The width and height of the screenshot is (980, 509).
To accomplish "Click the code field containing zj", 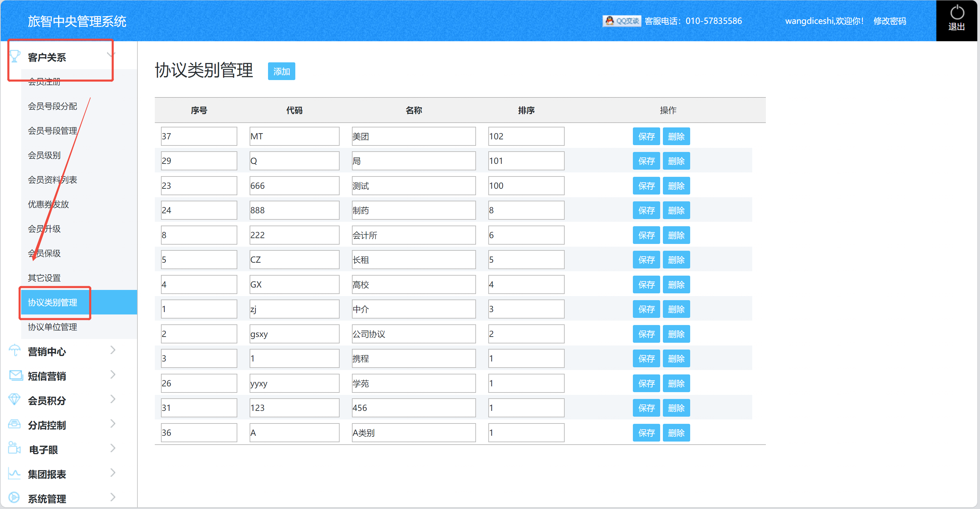I will click(294, 309).
